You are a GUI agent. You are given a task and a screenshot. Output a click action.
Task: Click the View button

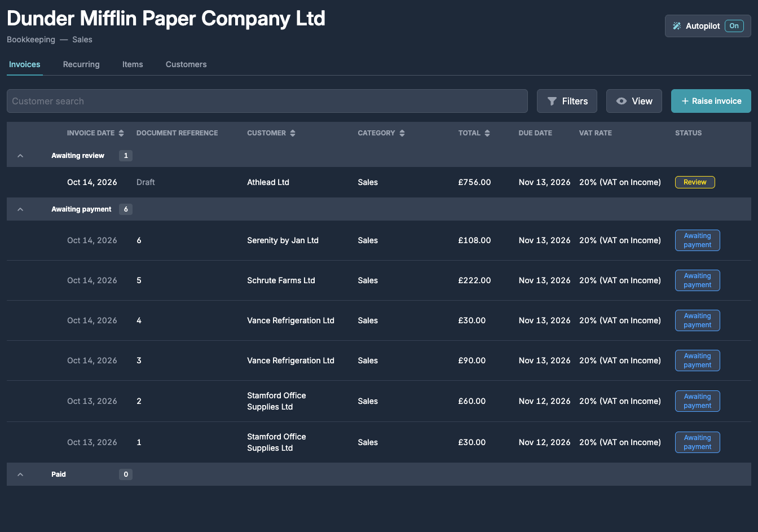pyautogui.click(x=634, y=101)
